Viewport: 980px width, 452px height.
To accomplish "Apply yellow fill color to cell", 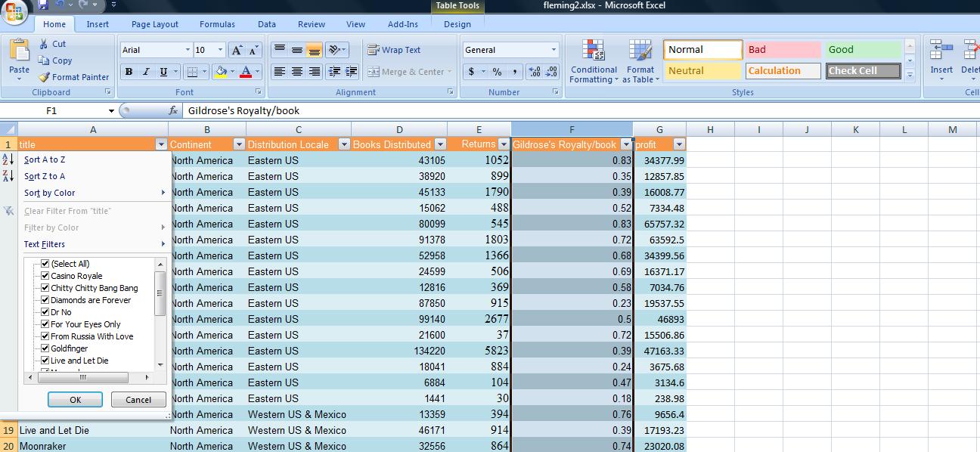I will click(220, 72).
